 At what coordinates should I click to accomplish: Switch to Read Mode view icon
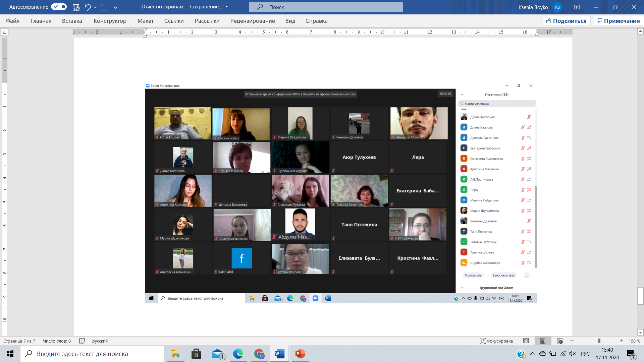526,341
